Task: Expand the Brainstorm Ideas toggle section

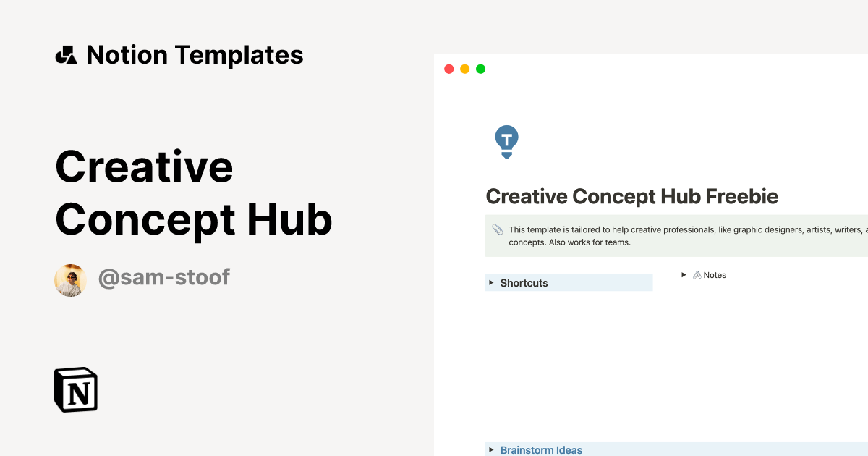Action: click(491, 449)
